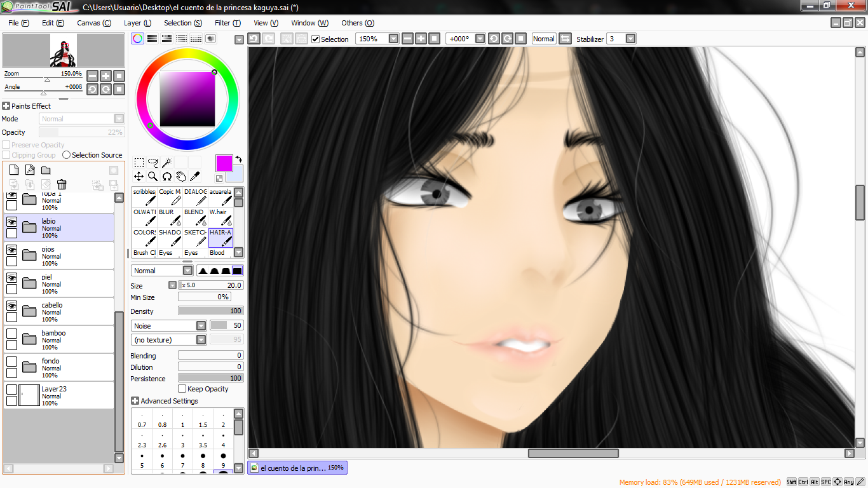This screenshot has height=488, width=868.
Task: Select the Eyedropper color picker tool
Action: [x=194, y=176]
